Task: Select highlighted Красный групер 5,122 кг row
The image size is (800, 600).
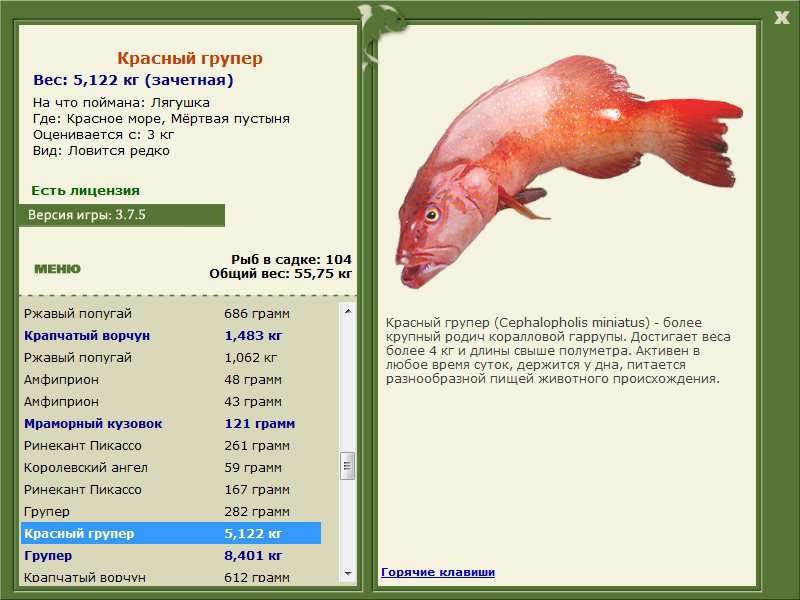Action: tap(171, 533)
